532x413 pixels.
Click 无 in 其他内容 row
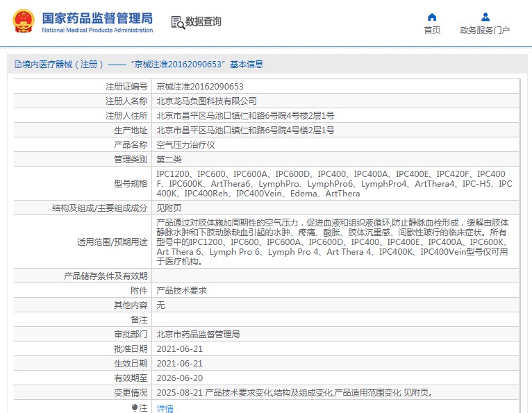pos(160,305)
